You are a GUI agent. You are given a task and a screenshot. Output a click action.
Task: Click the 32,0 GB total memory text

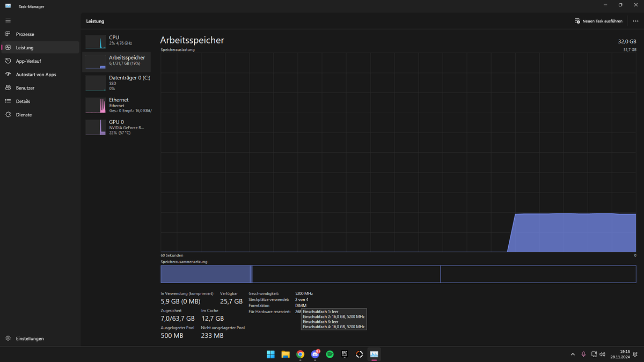click(x=627, y=41)
